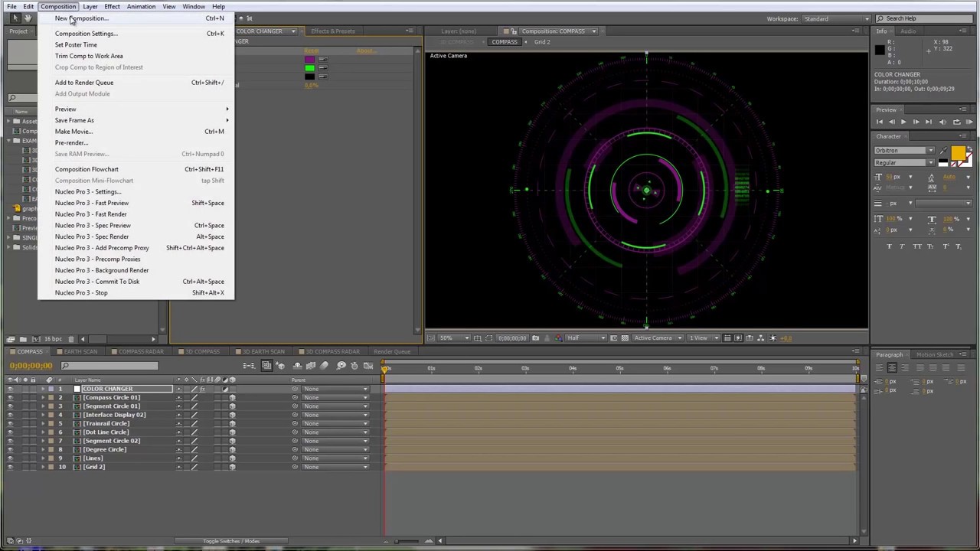The width and height of the screenshot is (980, 551).
Task: Click the Search Help field
Action: pyautogui.click(x=925, y=18)
